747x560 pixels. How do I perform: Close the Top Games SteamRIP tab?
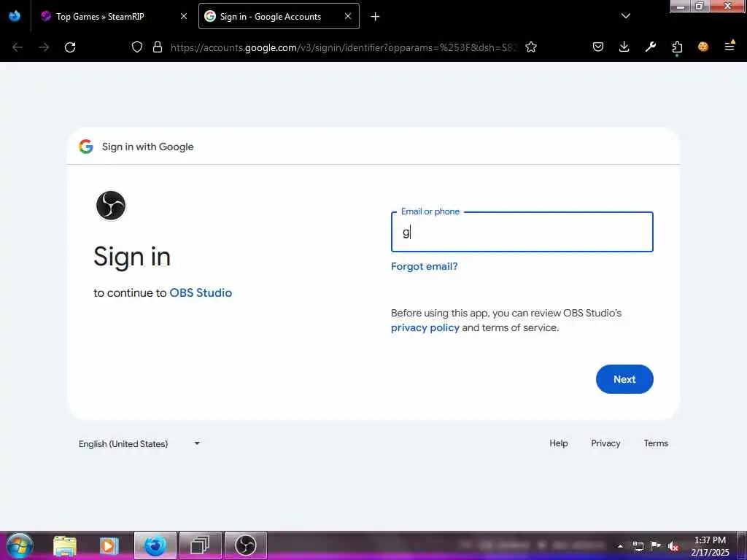point(184,16)
